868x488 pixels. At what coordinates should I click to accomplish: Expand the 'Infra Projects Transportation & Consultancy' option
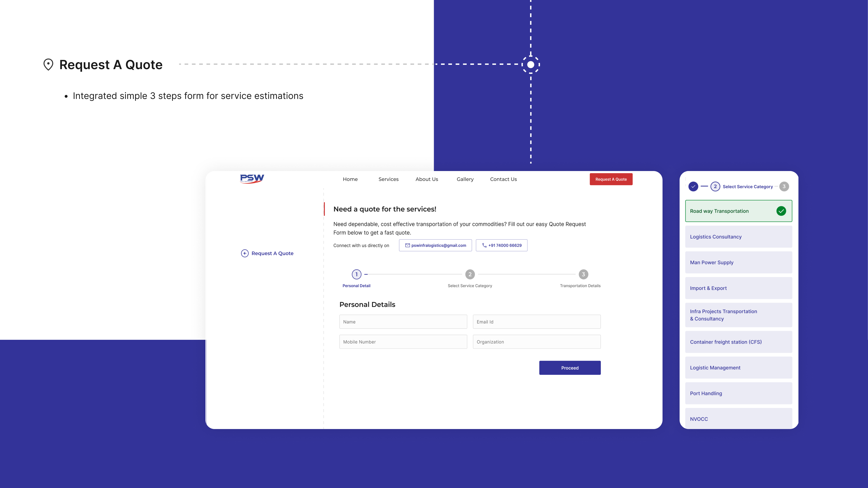738,315
